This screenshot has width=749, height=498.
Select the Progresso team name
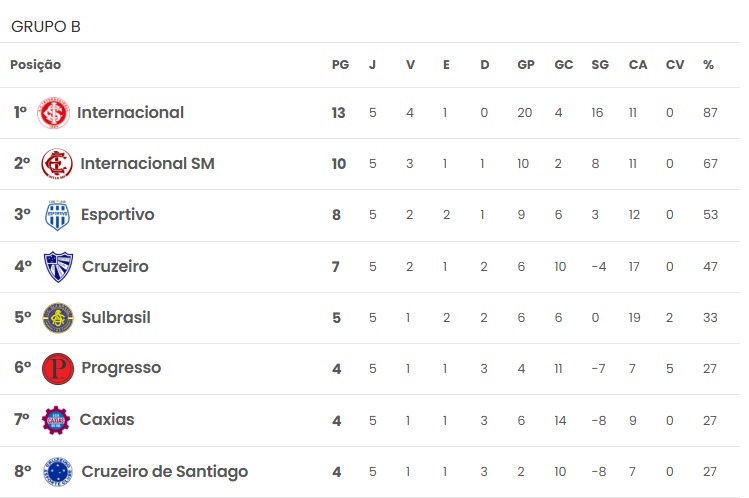(x=121, y=368)
